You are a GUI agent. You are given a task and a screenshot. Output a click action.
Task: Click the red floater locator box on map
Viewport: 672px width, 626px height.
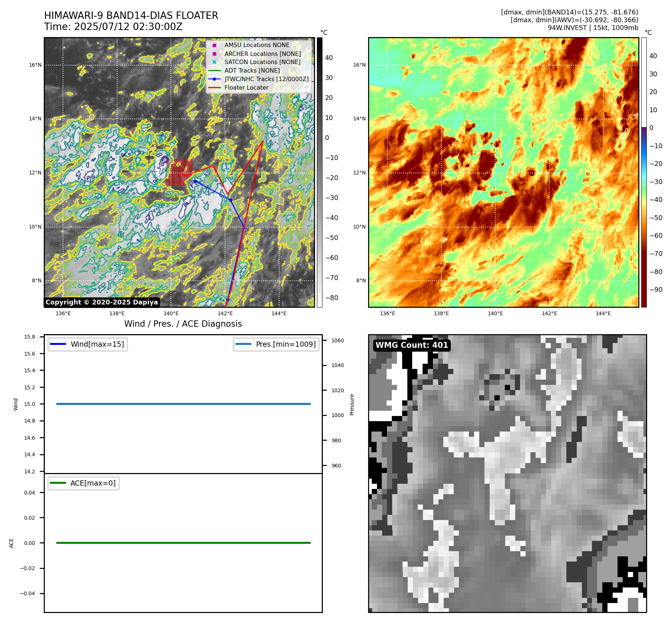[179, 173]
